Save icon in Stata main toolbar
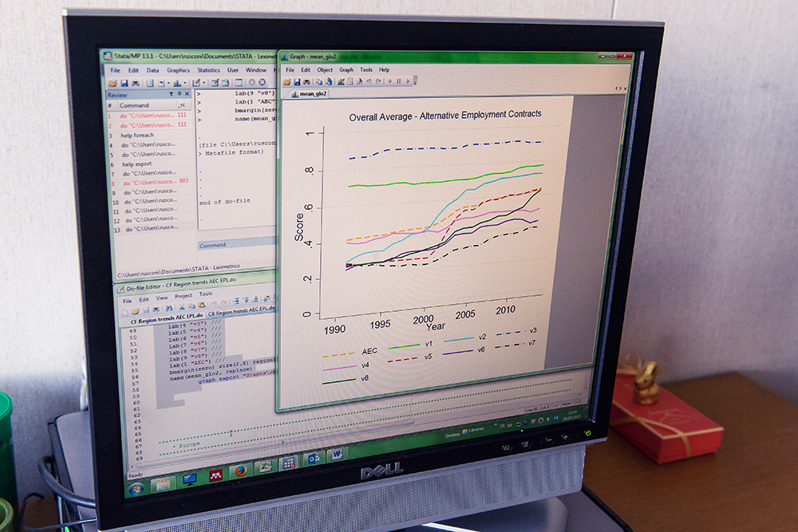The height and width of the screenshot is (532, 798). (x=124, y=83)
